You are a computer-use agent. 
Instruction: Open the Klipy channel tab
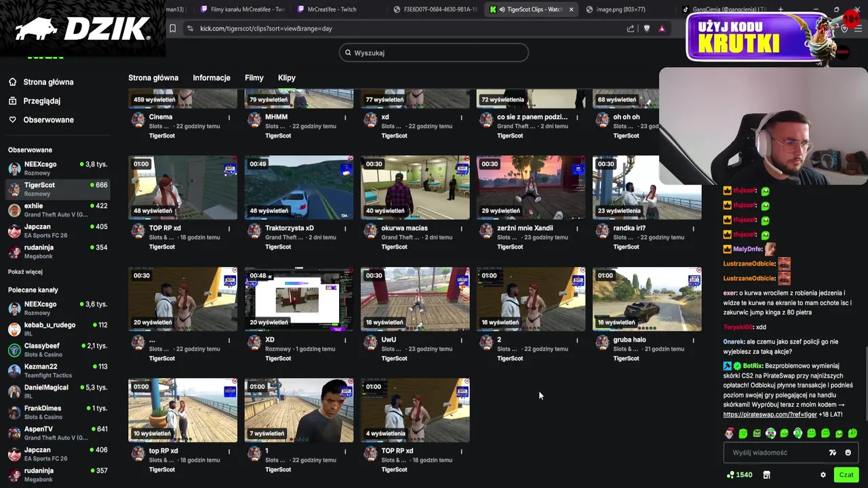(287, 78)
